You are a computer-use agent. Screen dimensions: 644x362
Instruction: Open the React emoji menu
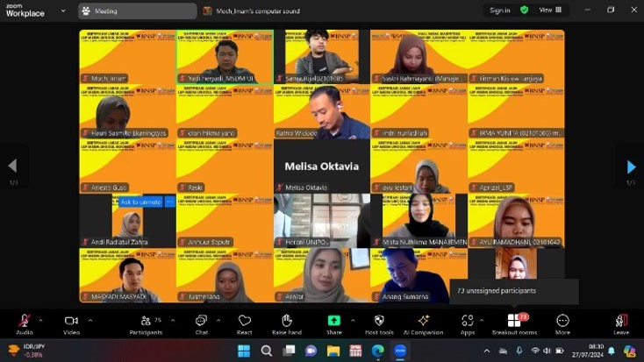245,324
